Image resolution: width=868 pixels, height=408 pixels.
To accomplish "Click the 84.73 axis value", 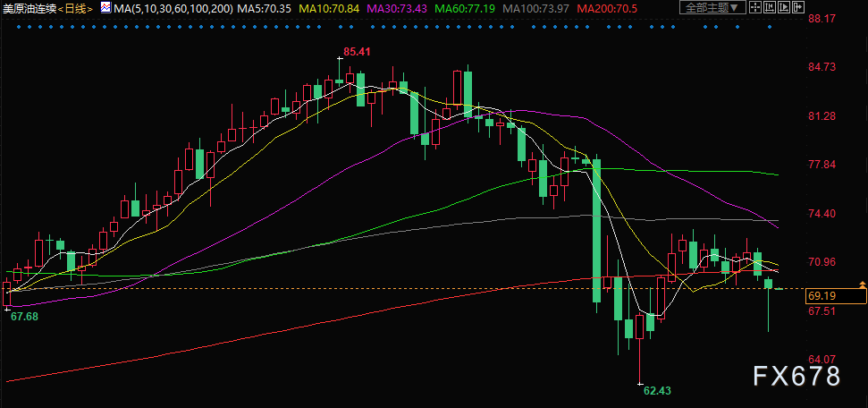I will pyautogui.click(x=822, y=67).
